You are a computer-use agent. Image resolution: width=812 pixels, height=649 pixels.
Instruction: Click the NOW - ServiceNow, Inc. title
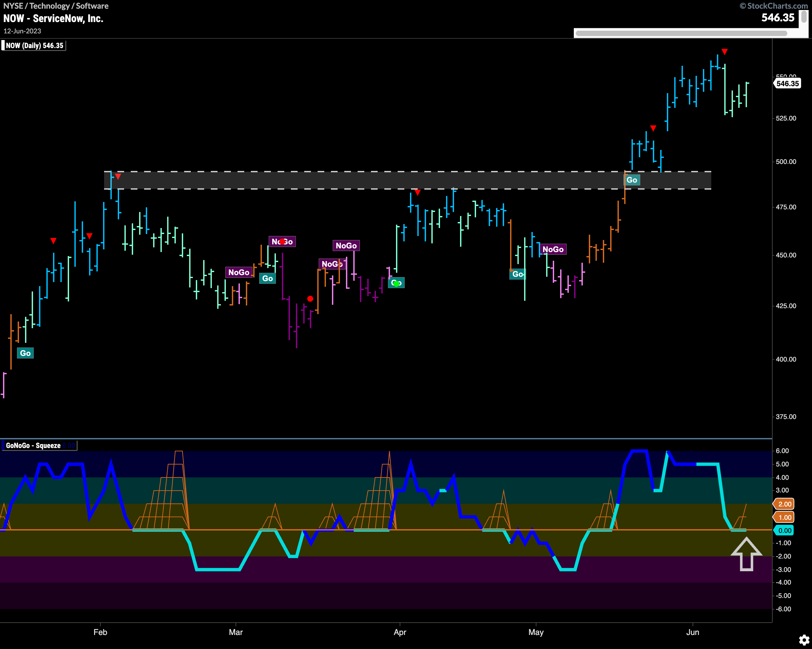tap(53, 18)
